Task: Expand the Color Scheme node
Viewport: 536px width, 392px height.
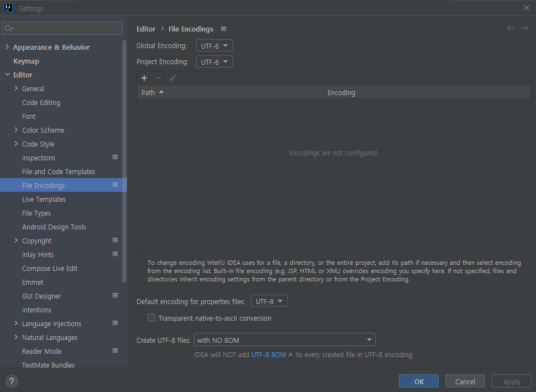Action: tap(16, 130)
